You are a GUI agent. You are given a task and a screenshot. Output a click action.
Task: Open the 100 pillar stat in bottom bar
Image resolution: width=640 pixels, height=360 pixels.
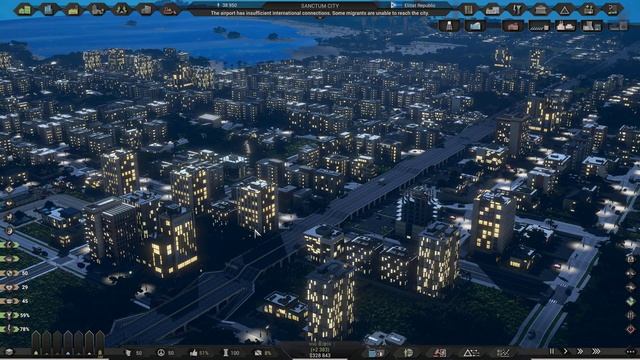(x=231, y=353)
